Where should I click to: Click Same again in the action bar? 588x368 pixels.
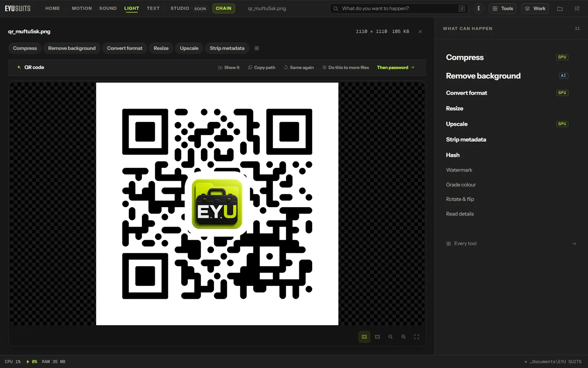(299, 68)
